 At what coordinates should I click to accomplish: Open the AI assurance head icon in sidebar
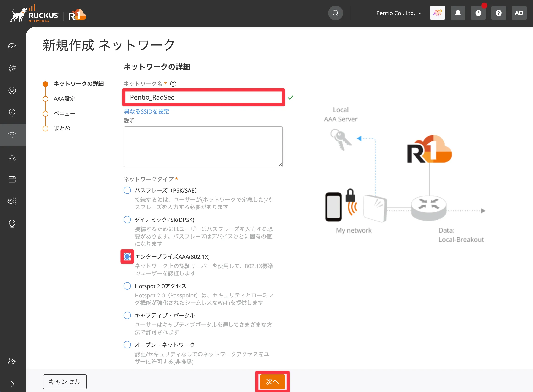pos(12,68)
